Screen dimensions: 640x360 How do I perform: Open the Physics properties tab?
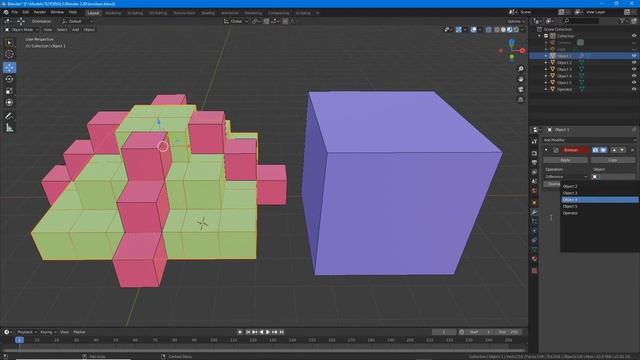(534, 231)
